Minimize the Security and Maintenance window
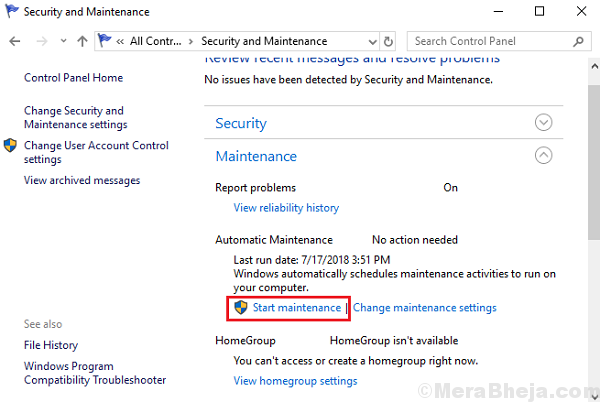Viewport: 600px width, 402px height. (x=498, y=11)
